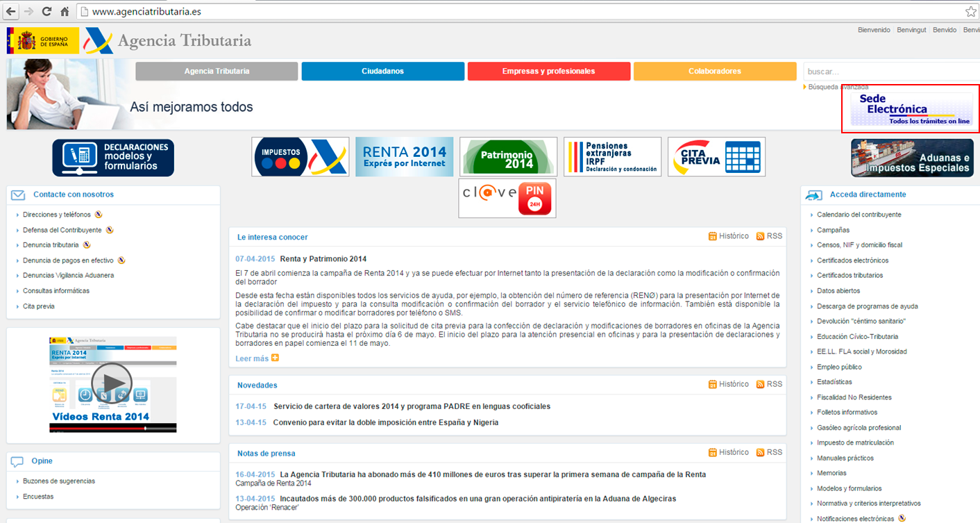Click the browser forward arrow

28,12
